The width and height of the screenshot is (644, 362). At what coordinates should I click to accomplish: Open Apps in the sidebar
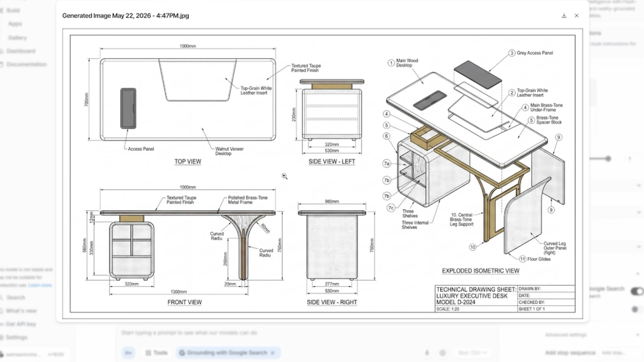(15, 24)
